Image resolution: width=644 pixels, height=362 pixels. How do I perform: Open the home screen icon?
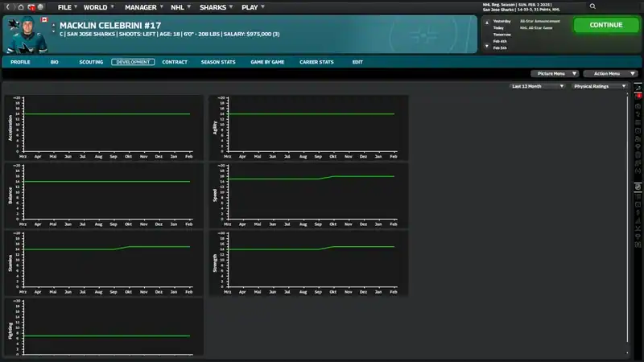pos(21,7)
